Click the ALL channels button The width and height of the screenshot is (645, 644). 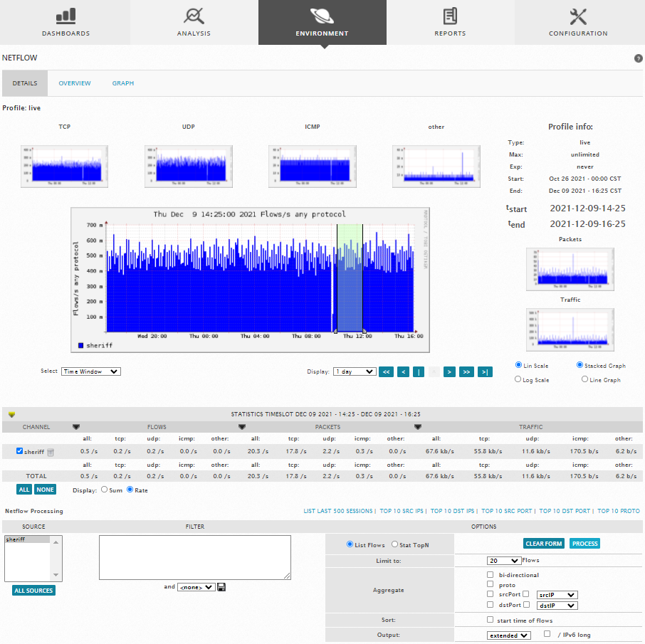point(24,490)
